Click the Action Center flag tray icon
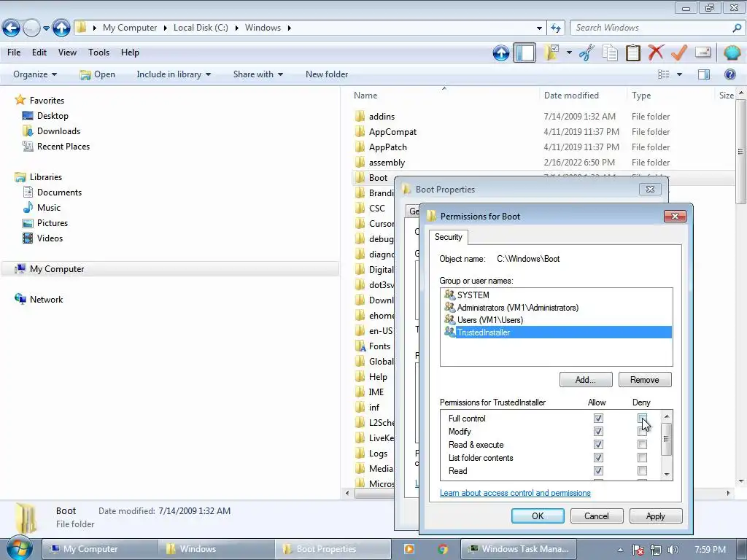747x560 pixels. 638,550
